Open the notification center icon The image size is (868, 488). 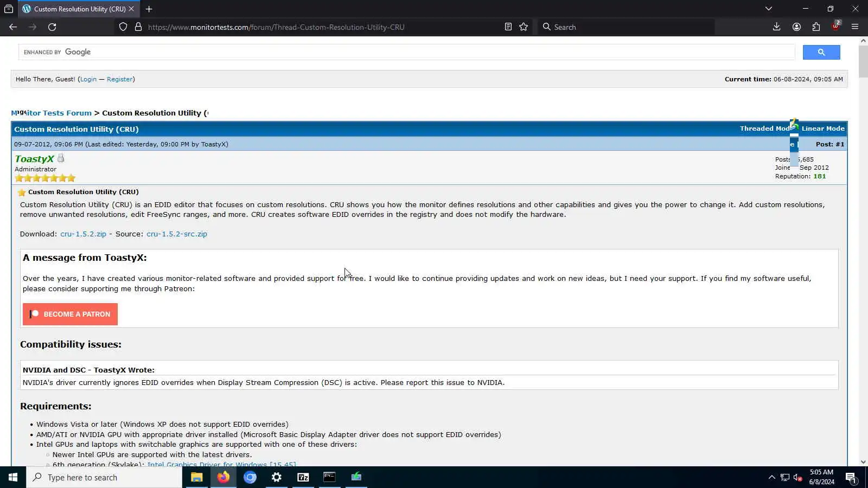click(x=851, y=477)
